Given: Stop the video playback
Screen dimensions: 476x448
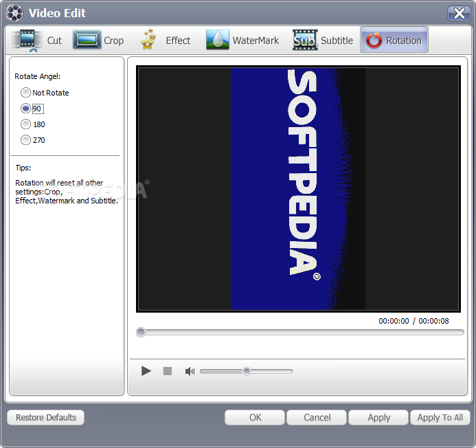Looking at the screenshot, I should pos(168,371).
